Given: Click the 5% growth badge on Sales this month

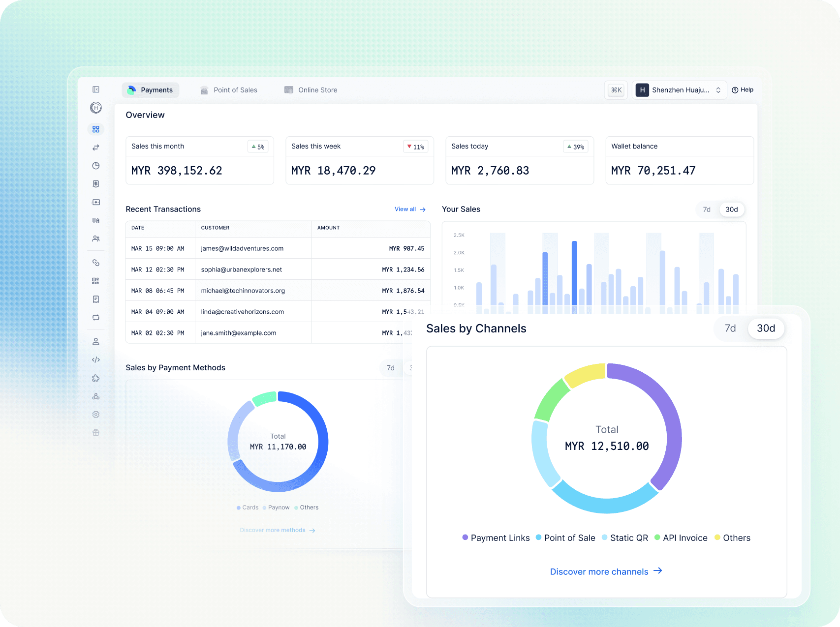Looking at the screenshot, I should point(258,147).
